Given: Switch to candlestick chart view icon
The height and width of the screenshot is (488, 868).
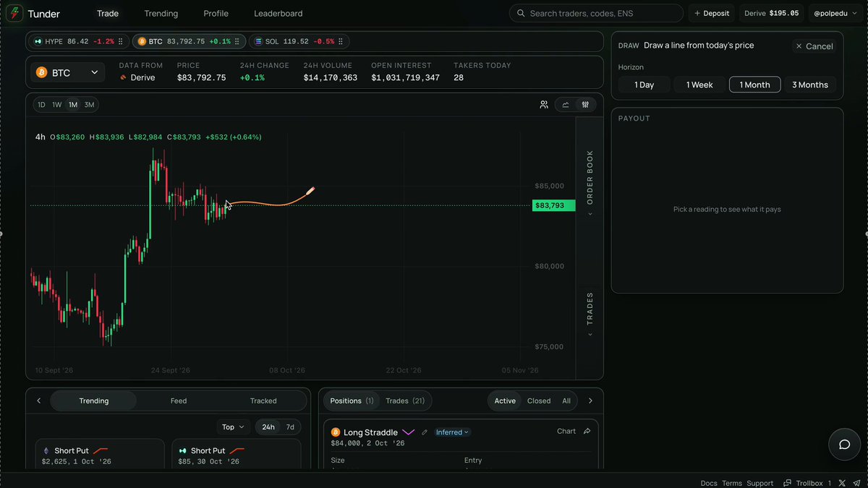Looking at the screenshot, I should coord(585,105).
